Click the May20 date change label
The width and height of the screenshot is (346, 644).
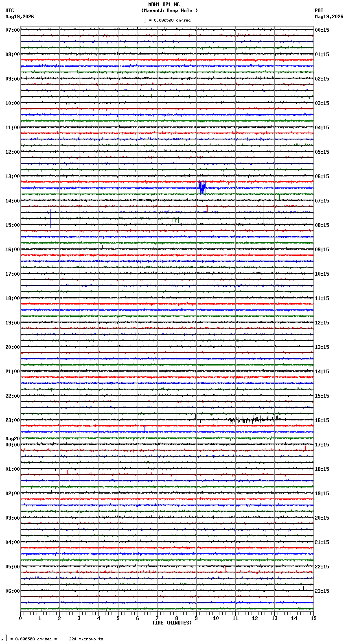pyautogui.click(x=13, y=439)
